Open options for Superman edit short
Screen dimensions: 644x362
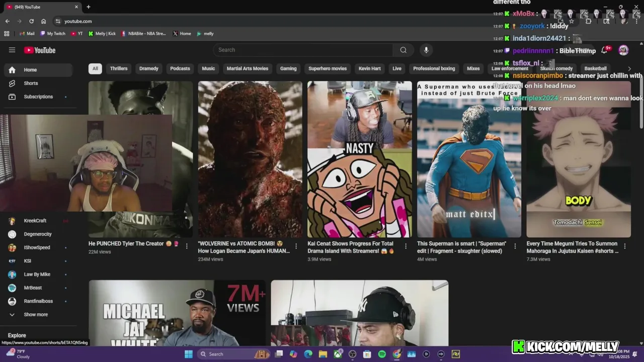(515, 246)
